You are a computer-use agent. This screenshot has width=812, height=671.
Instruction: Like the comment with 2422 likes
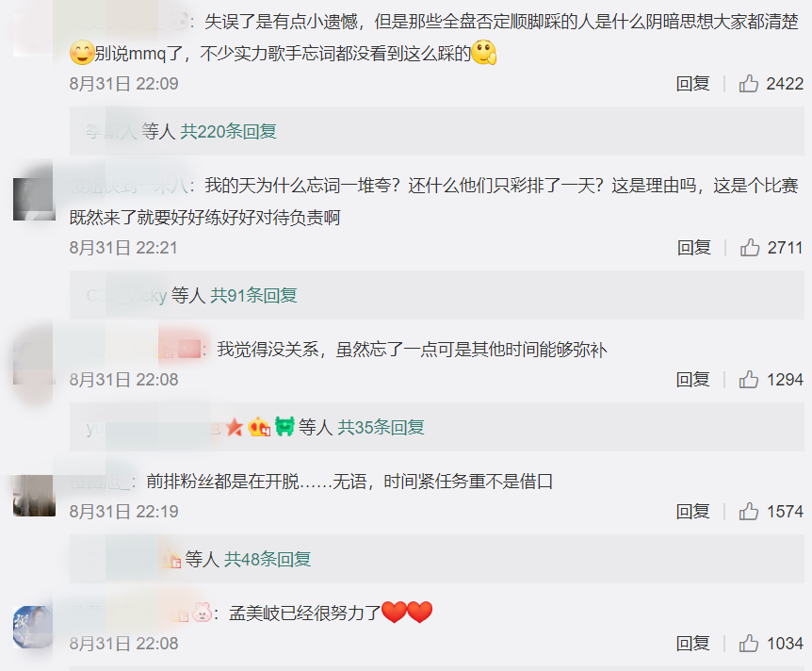[x=748, y=84]
